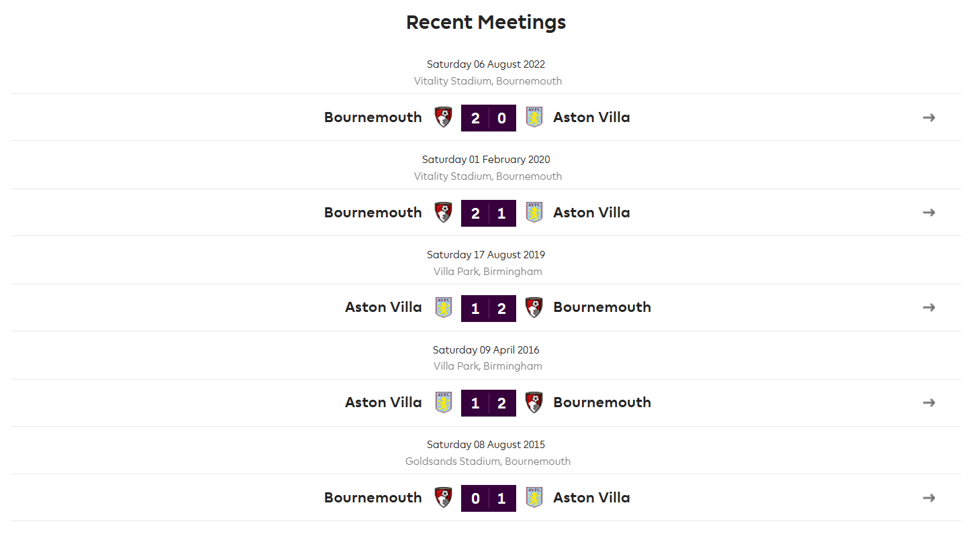The image size is (980, 544).
Task: Click Aston Villa crest in 17 August 2019 match
Action: [x=443, y=307]
